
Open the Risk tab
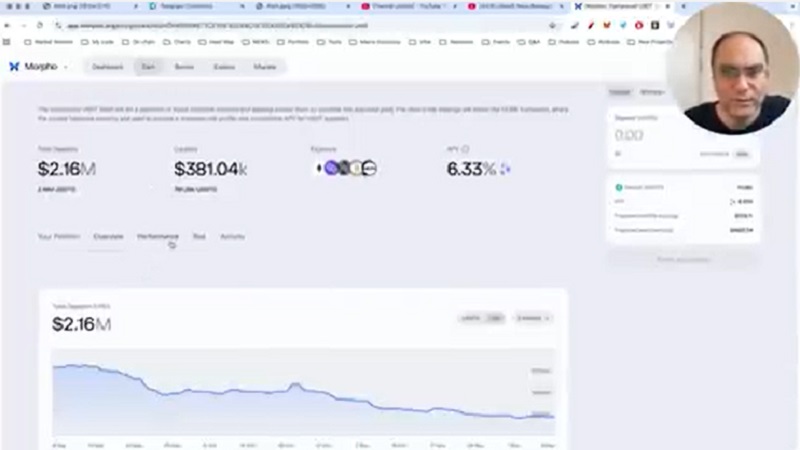click(x=199, y=236)
